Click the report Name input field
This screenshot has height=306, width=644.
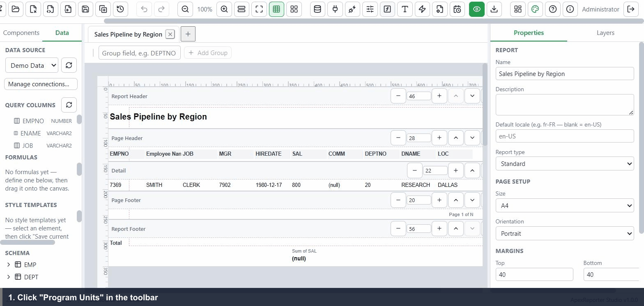565,74
